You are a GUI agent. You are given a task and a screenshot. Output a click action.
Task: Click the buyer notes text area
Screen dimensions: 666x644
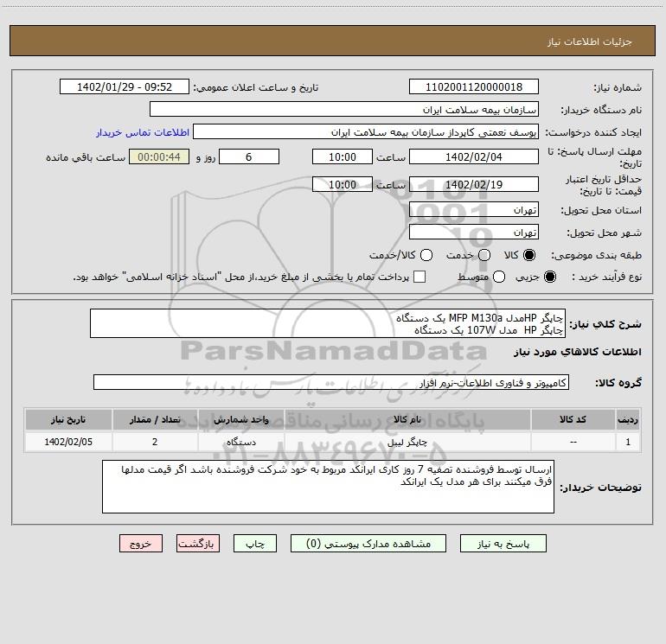click(328, 487)
